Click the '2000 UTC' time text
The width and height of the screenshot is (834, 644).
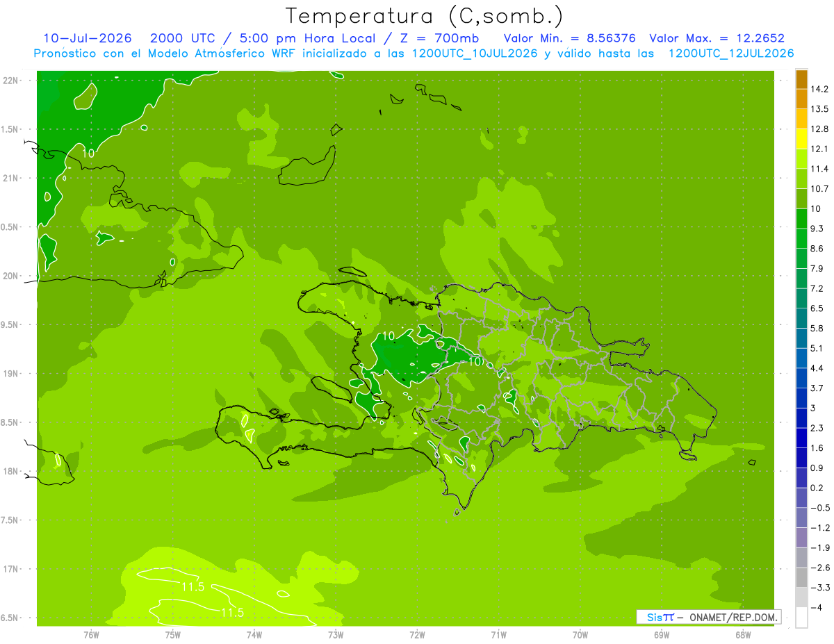(x=181, y=38)
